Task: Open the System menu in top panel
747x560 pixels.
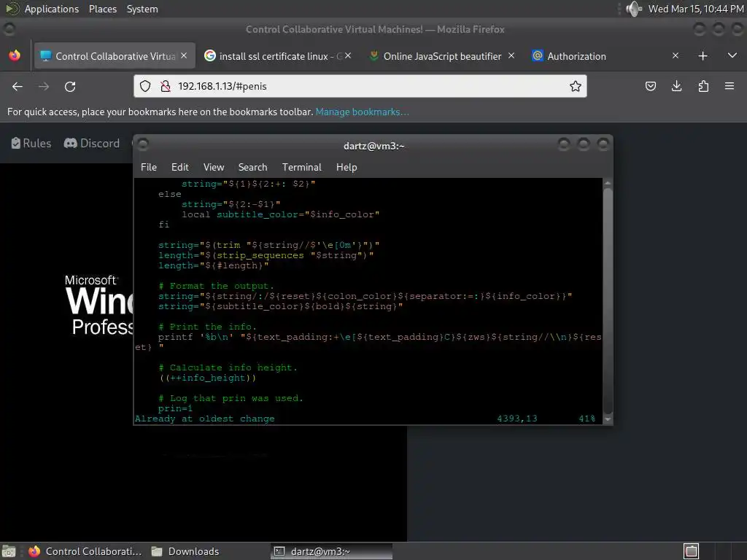Action: click(142, 9)
